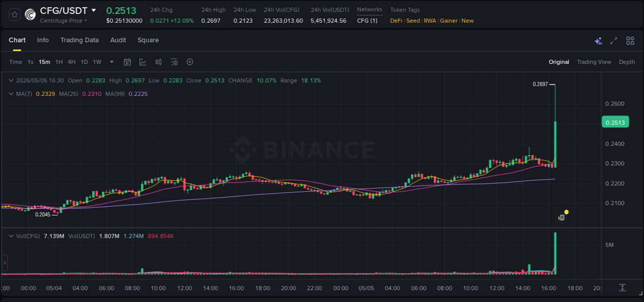Click the Gainer token tag

coord(449,21)
